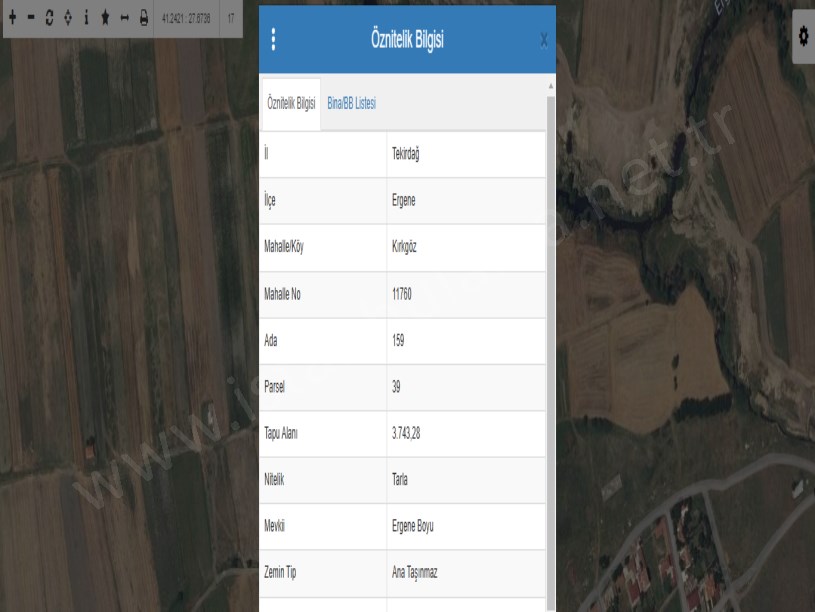Click the zoom in plus icon
This screenshot has height=612, width=815.
point(13,18)
